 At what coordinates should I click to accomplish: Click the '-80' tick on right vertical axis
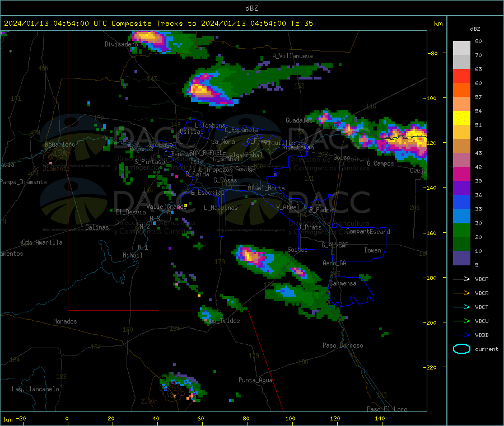pos(433,53)
